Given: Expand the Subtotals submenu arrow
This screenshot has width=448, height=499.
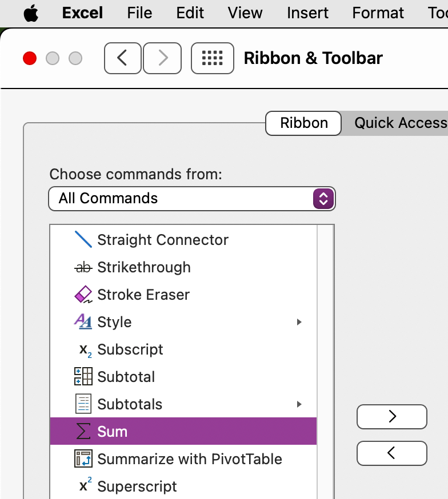Looking at the screenshot, I should coord(299,405).
